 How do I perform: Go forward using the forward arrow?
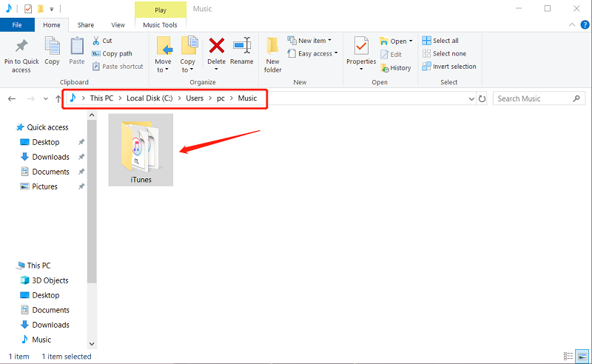click(x=30, y=99)
